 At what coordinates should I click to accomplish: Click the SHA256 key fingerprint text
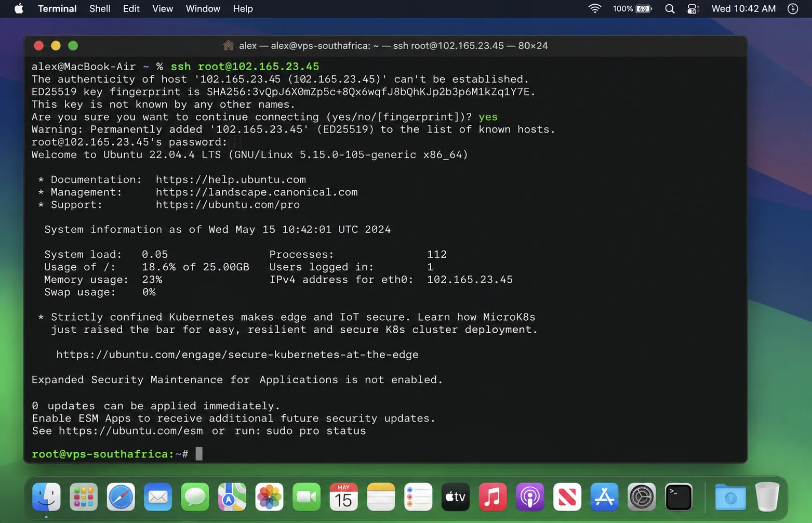click(370, 91)
